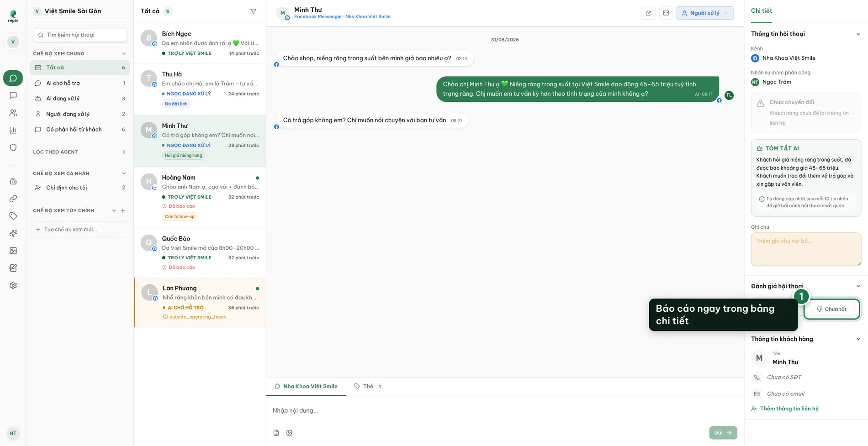Open the Người xử lý dropdown
Image resolution: width=868 pixels, height=446 pixels.
[704, 13]
